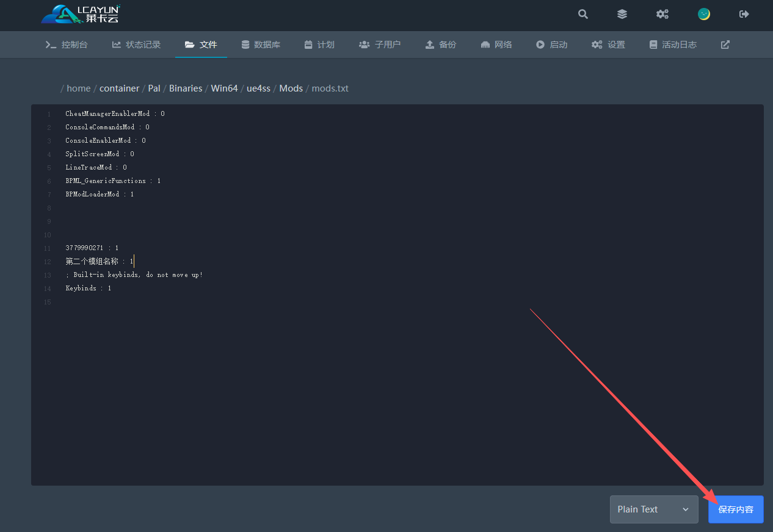Navigate to container in breadcrumb
Screen dimensions: 773x532
pos(120,88)
